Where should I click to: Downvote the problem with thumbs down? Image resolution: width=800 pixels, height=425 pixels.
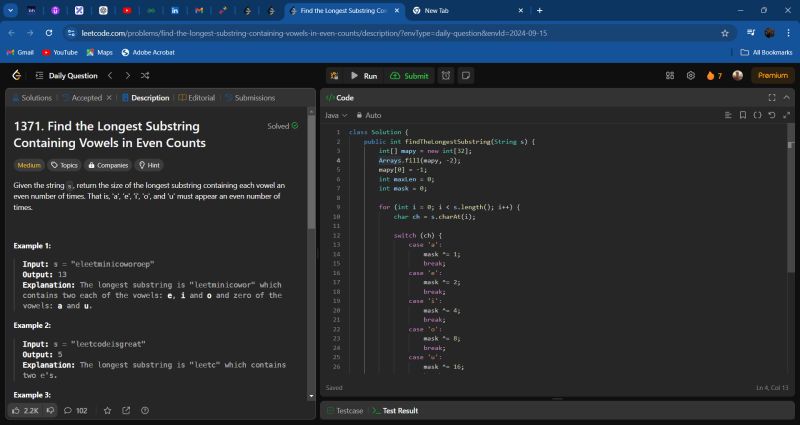pyautogui.click(x=50, y=410)
